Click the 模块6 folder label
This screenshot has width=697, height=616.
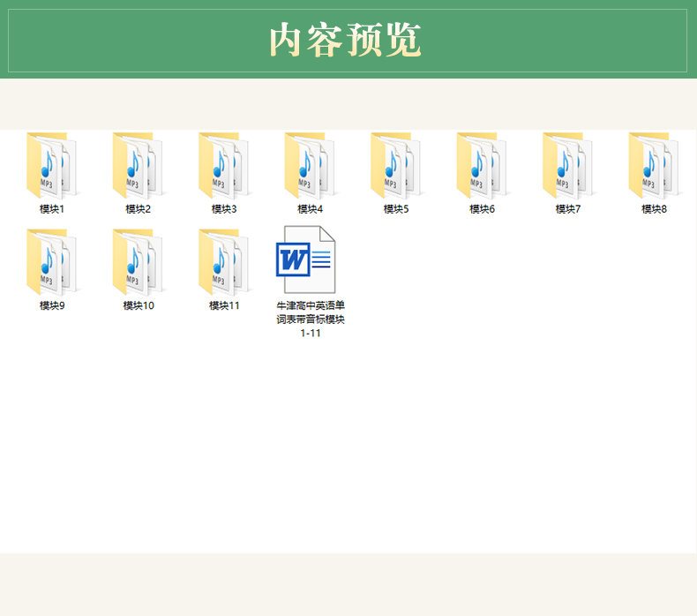tap(483, 209)
